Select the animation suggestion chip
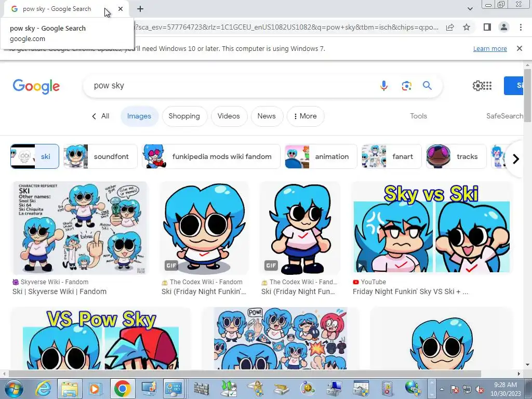 321,156
